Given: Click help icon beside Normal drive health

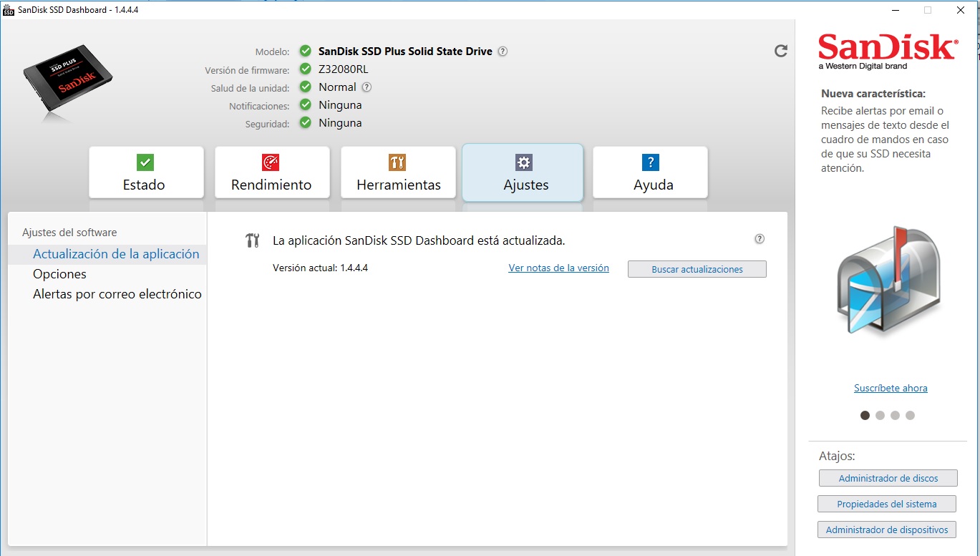Looking at the screenshot, I should tap(367, 87).
